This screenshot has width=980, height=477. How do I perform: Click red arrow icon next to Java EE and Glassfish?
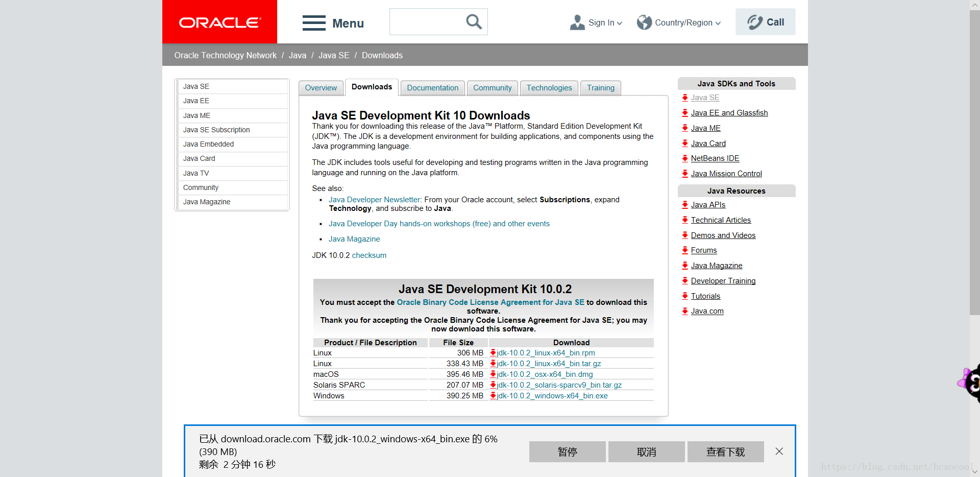(685, 113)
